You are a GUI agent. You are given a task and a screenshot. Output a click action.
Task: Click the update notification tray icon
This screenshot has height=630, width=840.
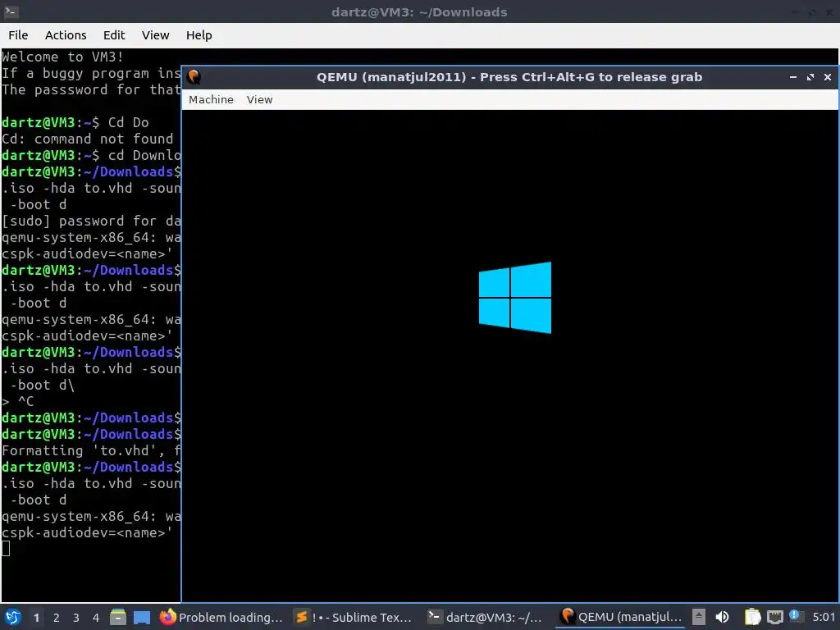[x=796, y=616]
